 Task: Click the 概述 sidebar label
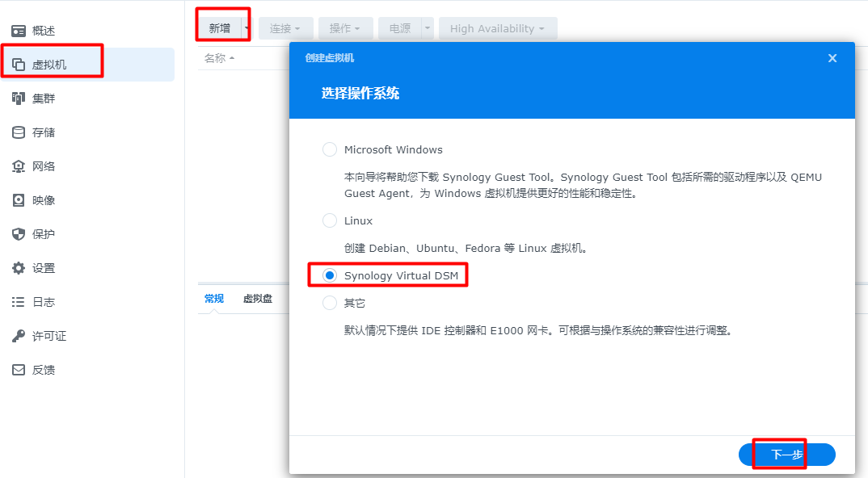tap(44, 31)
